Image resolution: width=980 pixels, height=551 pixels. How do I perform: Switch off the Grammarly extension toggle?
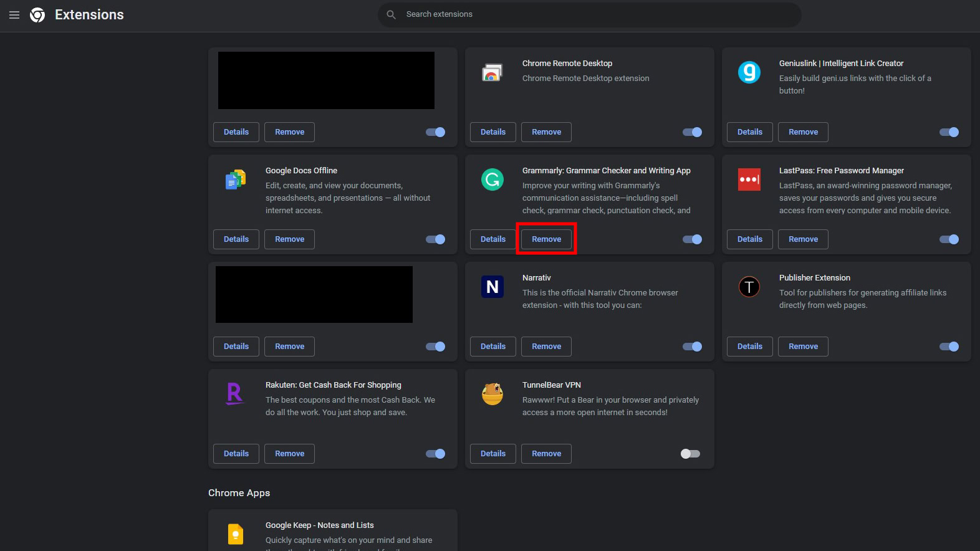(x=693, y=239)
